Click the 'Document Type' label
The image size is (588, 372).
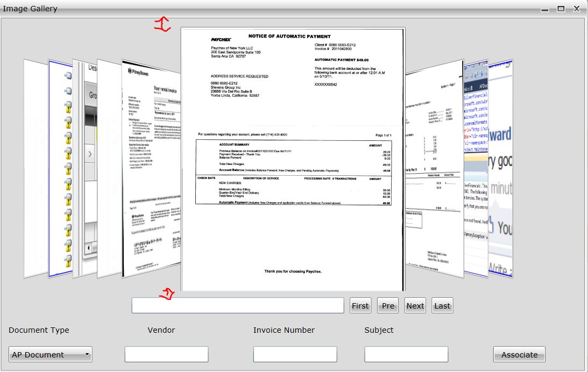click(x=39, y=330)
